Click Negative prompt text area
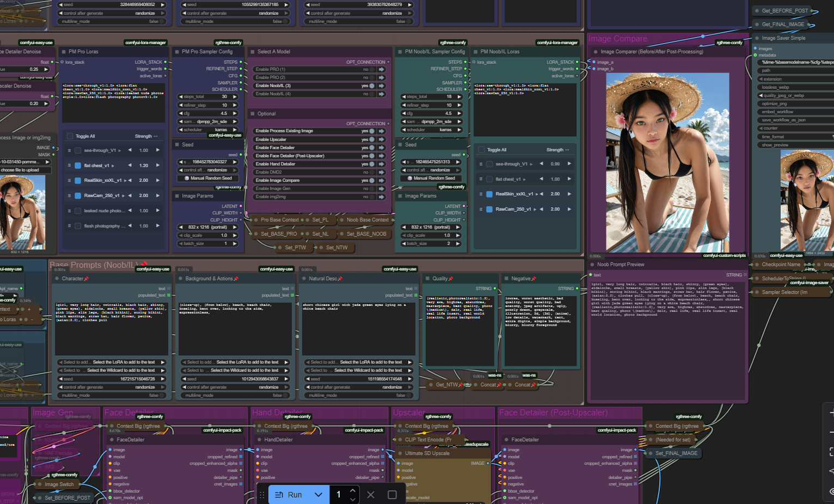Viewport: 834px width, 504px height. tap(542, 331)
